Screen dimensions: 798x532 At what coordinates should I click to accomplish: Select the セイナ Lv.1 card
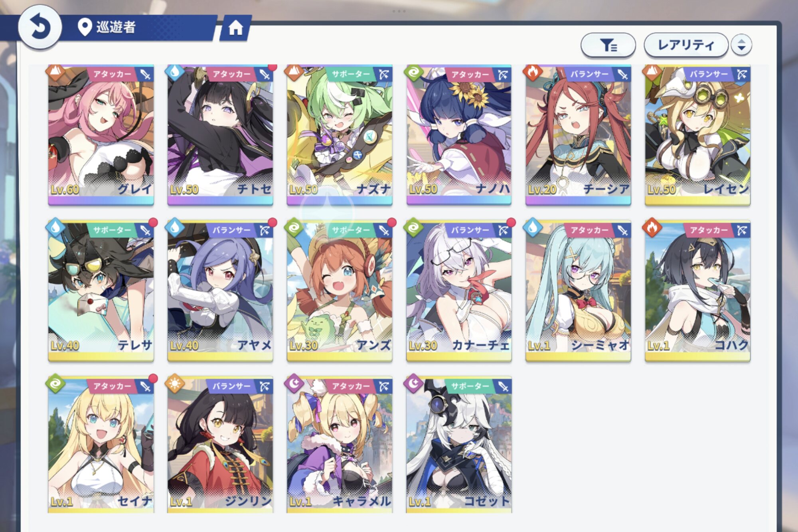(101, 445)
